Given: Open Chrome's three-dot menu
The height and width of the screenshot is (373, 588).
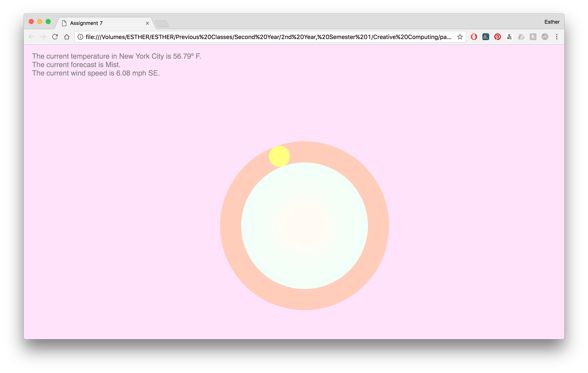Looking at the screenshot, I should (x=557, y=37).
